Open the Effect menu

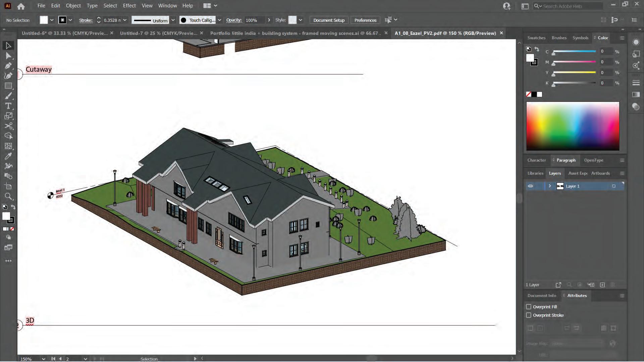[129, 6]
